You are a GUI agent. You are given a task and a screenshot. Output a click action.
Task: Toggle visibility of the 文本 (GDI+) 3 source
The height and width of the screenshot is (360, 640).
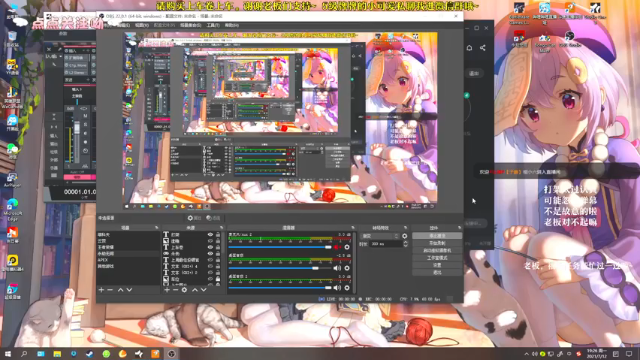210,272
